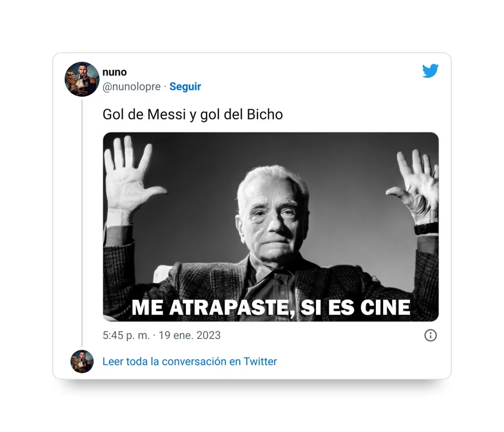
Task: Open Leer toda la conversación en Twitter
Action: click(190, 361)
